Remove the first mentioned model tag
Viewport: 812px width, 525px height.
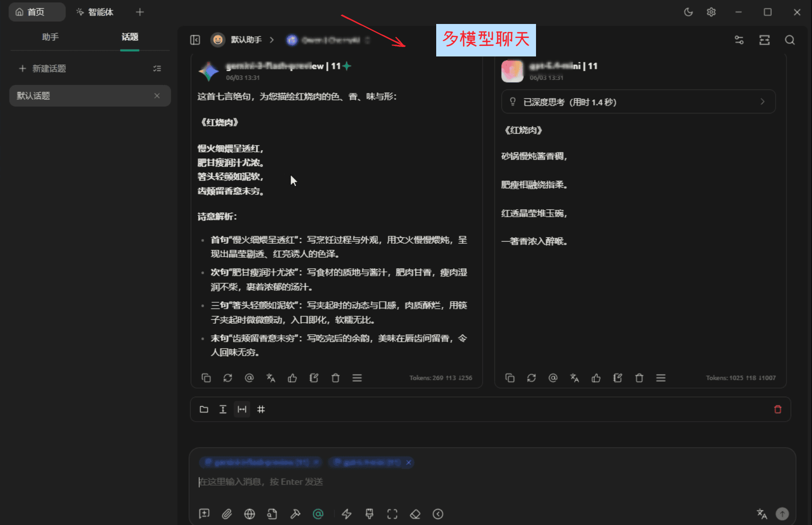coord(316,463)
